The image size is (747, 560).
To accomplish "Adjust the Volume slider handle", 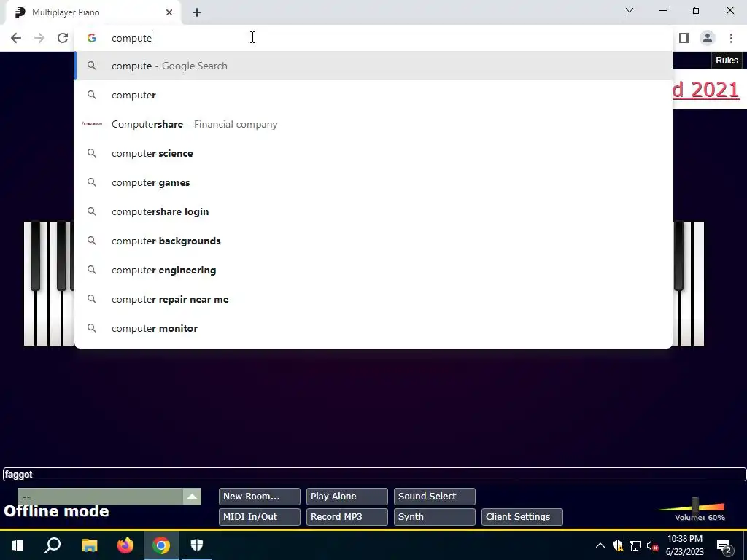I will [695, 504].
